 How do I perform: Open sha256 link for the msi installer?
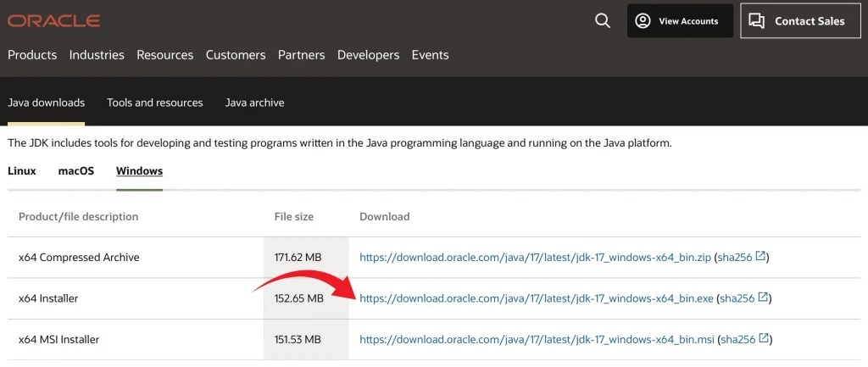coord(744,339)
